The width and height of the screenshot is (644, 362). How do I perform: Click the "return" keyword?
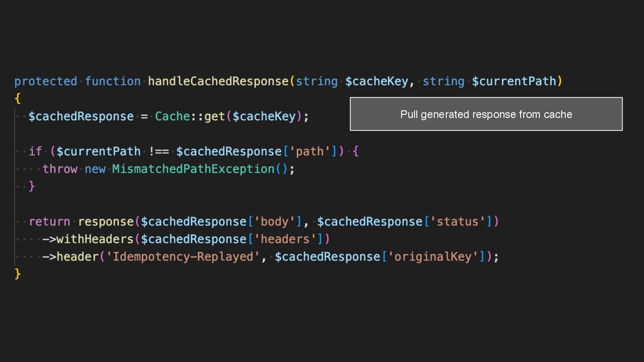coord(49,222)
